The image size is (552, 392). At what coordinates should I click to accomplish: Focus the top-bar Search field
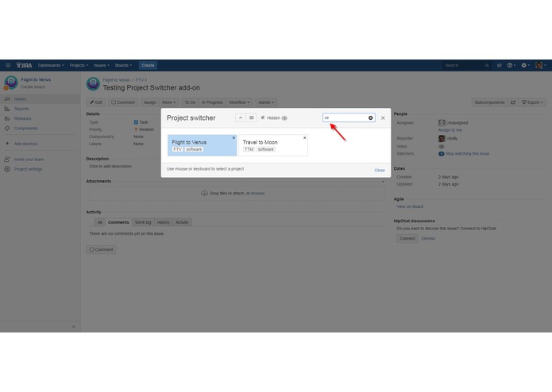click(466, 65)
